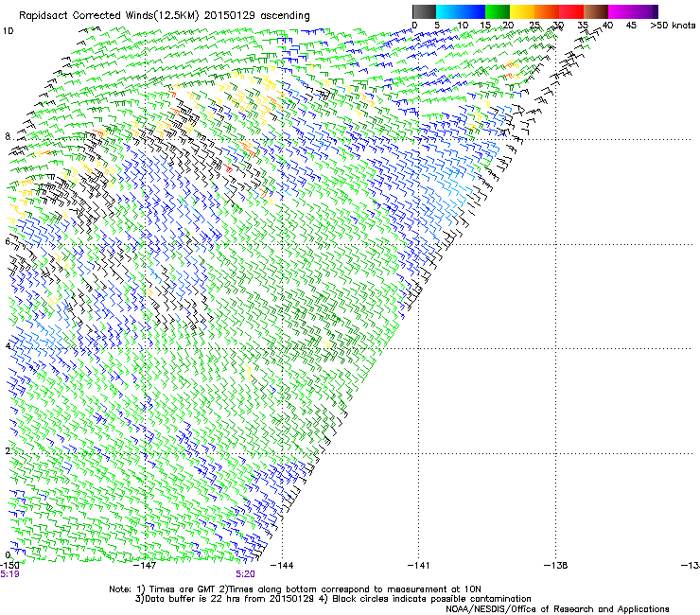Click the 'Black circles indicate possible contamination' note
Viewport: 700px width, 615px height.
point(431,599)
